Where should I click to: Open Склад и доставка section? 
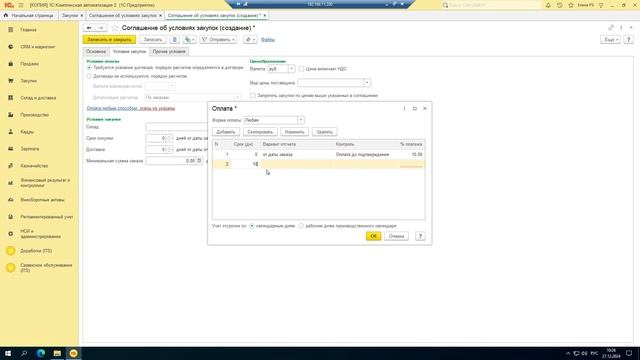[x=38, y=98]
